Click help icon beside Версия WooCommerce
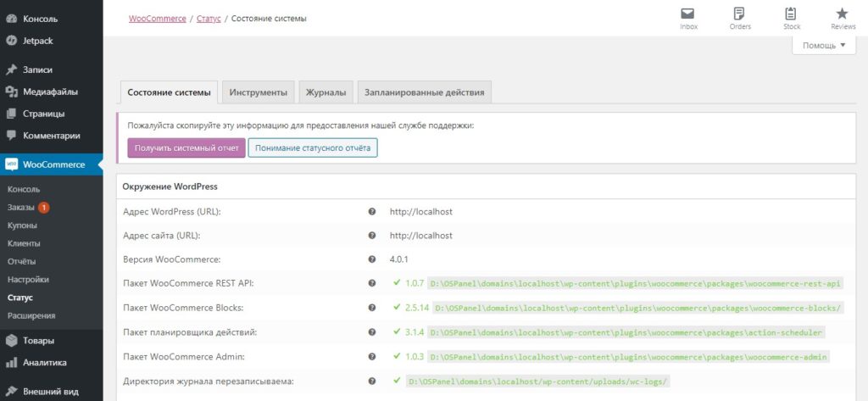 tap(372, 259)
